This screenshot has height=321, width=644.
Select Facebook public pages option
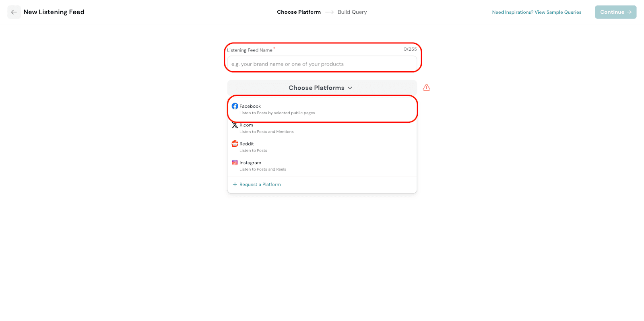coord(322,109)
